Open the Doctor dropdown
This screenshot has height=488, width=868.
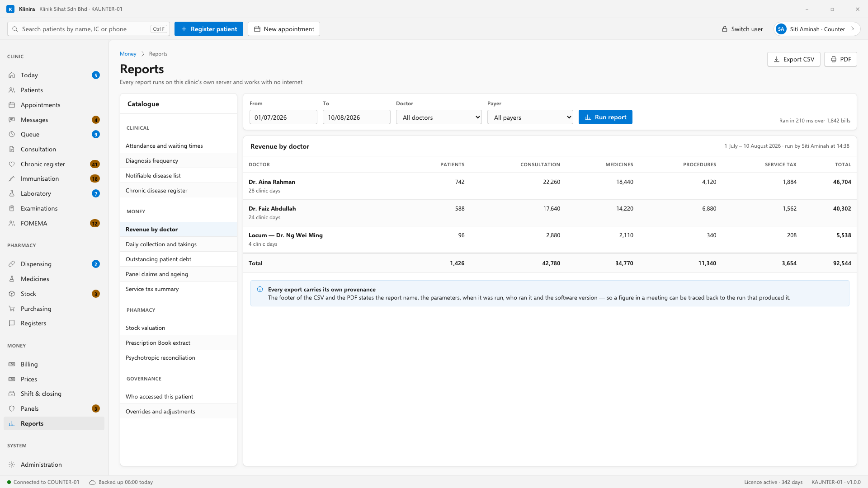[439, 117]
